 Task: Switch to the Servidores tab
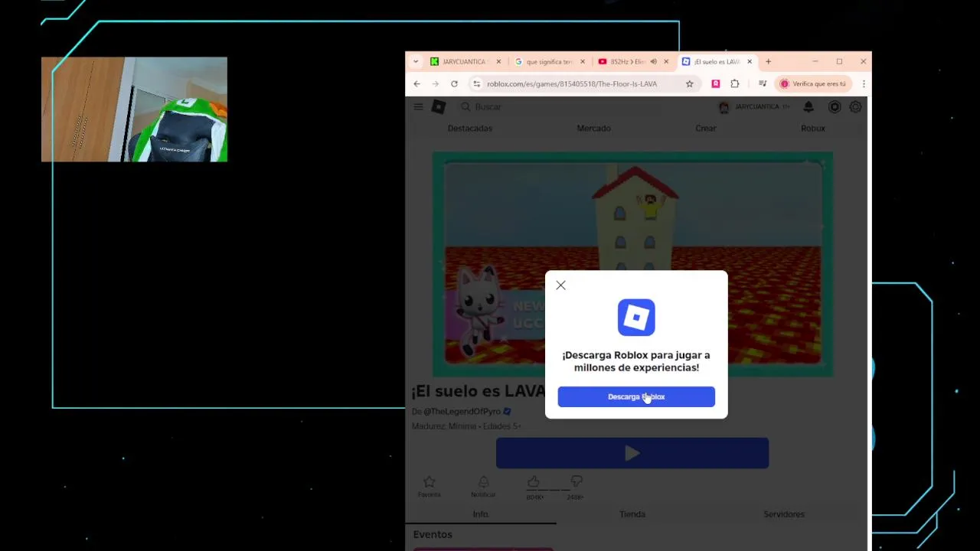pos(784,514)
